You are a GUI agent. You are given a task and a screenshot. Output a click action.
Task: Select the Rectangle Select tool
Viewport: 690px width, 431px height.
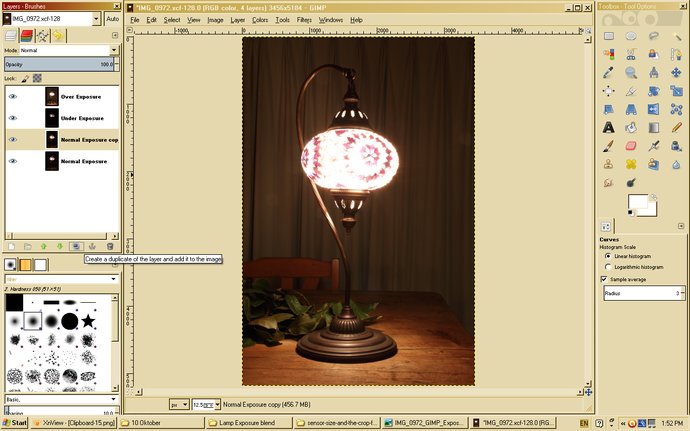click(x=609, y=36)
